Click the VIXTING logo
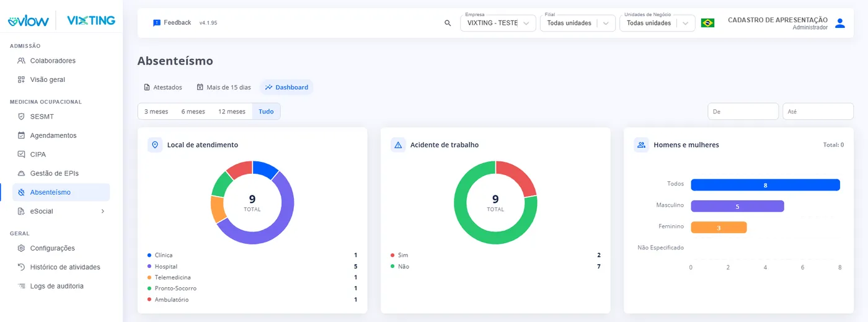The width and height of the screenshot is (868, 322). 91,20
